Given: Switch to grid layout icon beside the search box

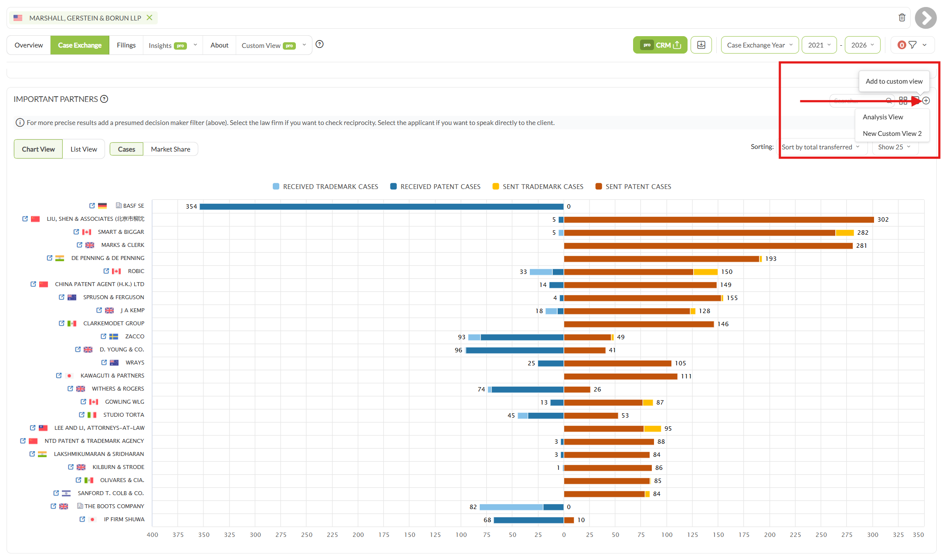Looking at the screenshot, I should click(x=903, y=101).
